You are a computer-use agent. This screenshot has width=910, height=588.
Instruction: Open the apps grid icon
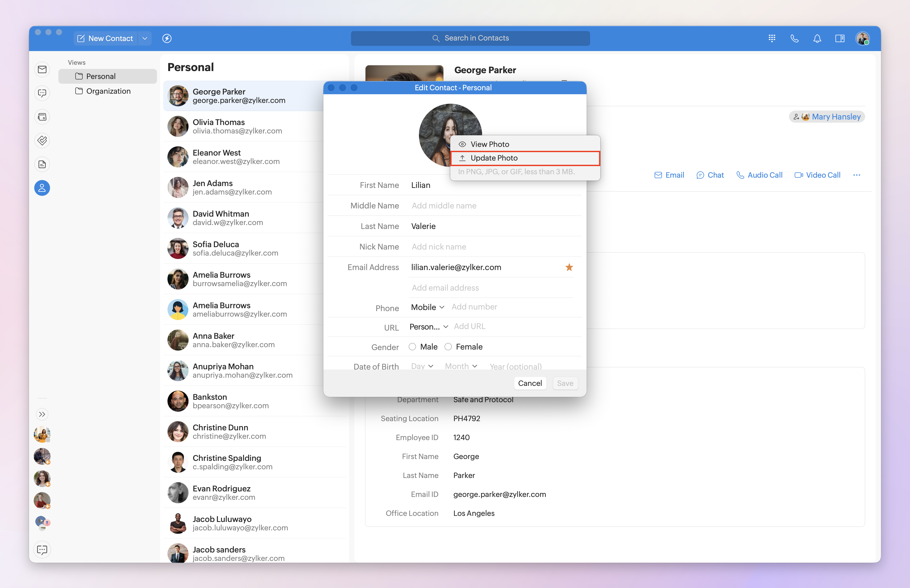(772, 38)
